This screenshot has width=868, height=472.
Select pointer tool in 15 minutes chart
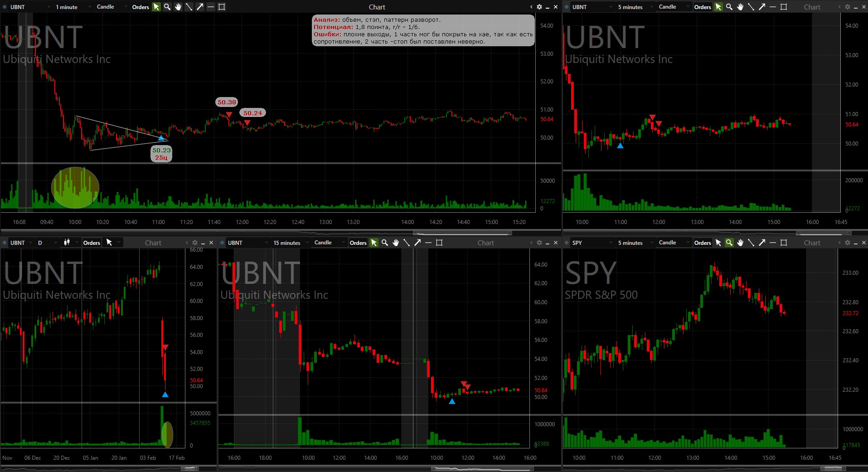373,243
